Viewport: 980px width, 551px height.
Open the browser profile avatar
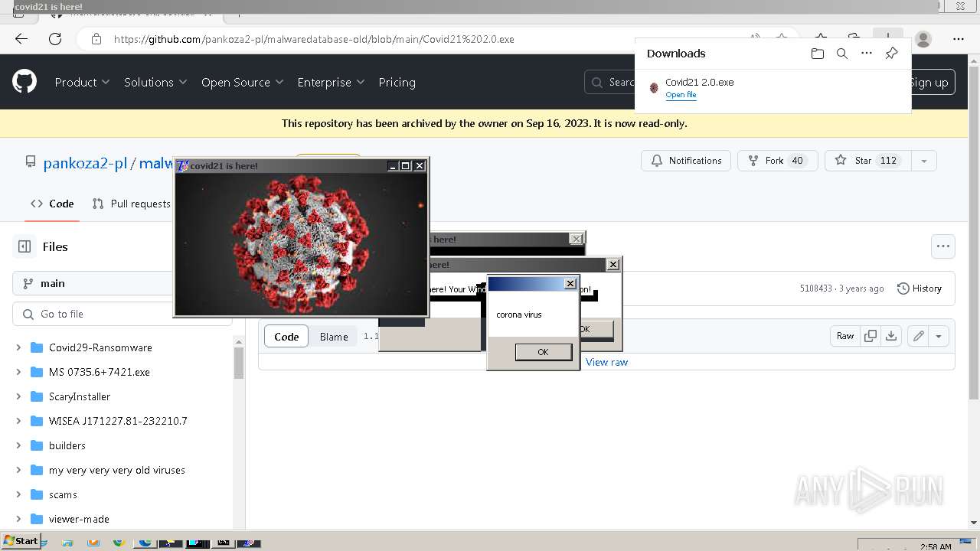pos(923,39)
